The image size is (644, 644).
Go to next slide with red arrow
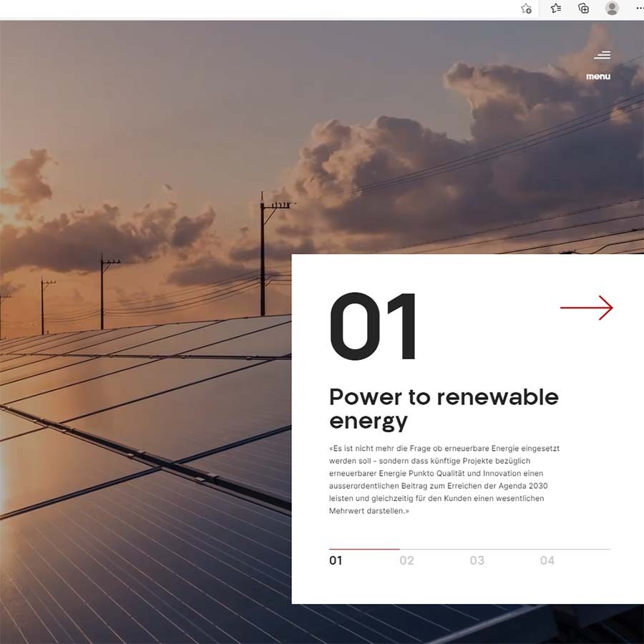587,308
